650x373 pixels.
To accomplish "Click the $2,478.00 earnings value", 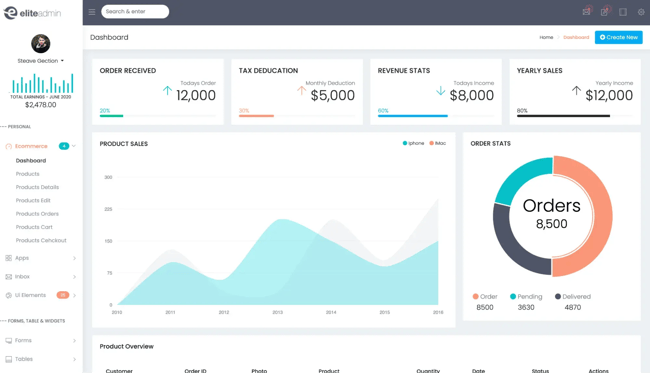I will click(41, 105).
